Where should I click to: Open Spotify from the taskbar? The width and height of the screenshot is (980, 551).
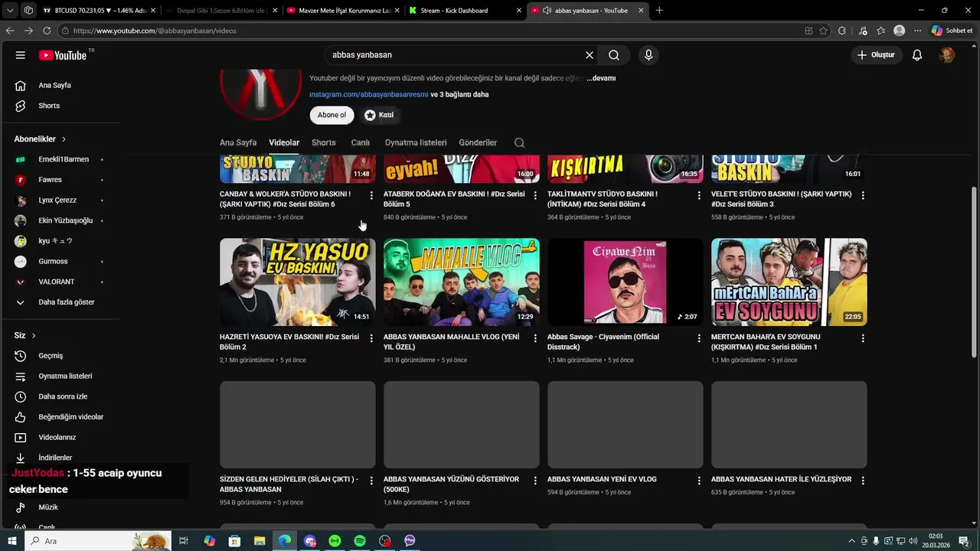[x=360, y=541]
